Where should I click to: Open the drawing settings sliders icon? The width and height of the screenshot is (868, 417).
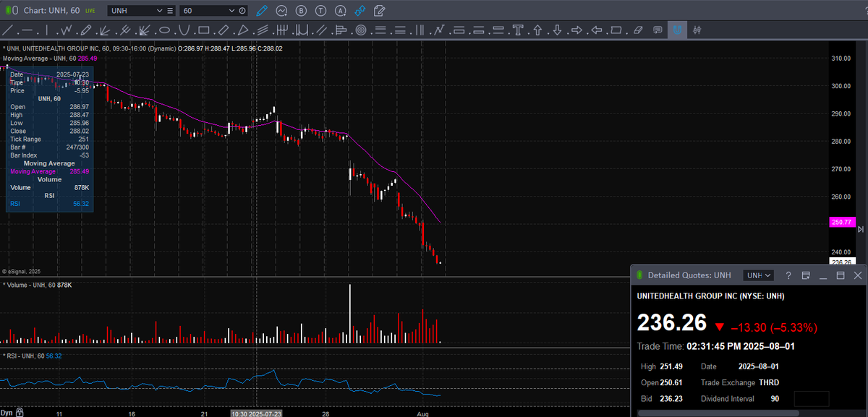pos(697,30)
